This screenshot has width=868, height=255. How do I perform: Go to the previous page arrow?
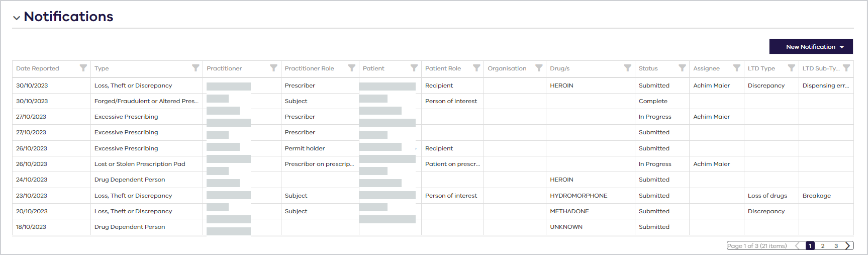(798, 246)
